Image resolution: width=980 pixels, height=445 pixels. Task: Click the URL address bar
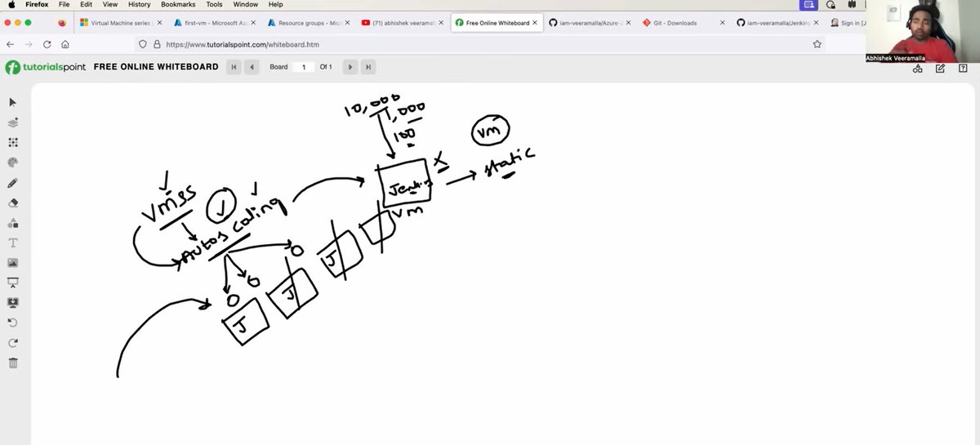(x=482, y=44)
